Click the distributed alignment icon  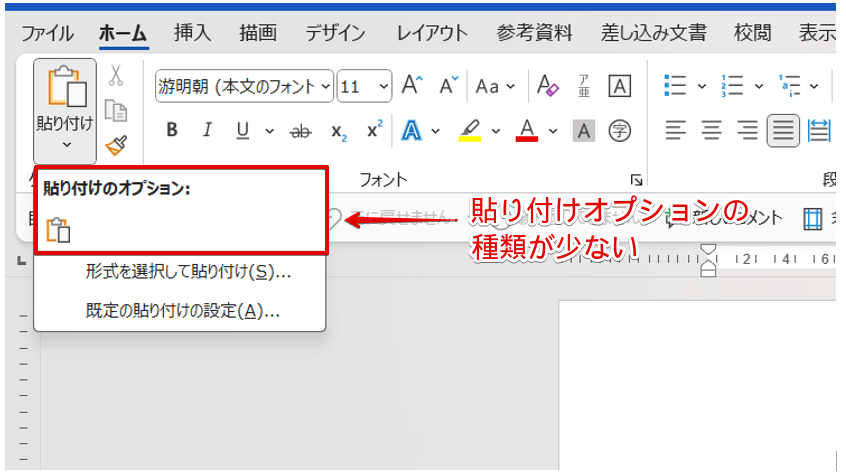pyautogui.click(x=819, y=131)
